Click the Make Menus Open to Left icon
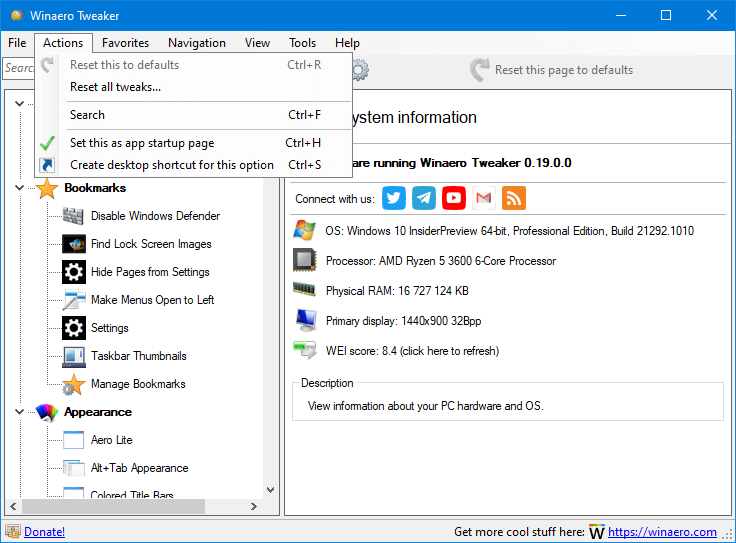The height and width of the screenshot is (543, 736). (x=74, y=300)
